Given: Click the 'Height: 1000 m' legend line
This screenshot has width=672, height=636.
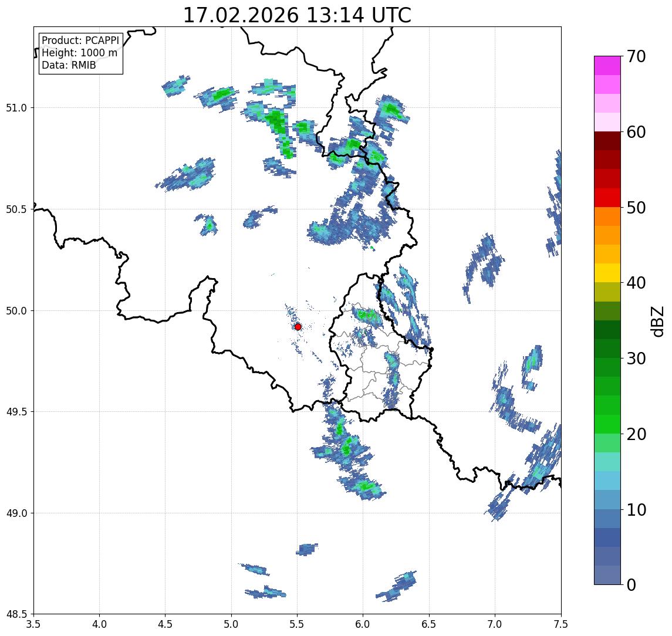Looking at the screenshot, I should (x=79, y=53).
